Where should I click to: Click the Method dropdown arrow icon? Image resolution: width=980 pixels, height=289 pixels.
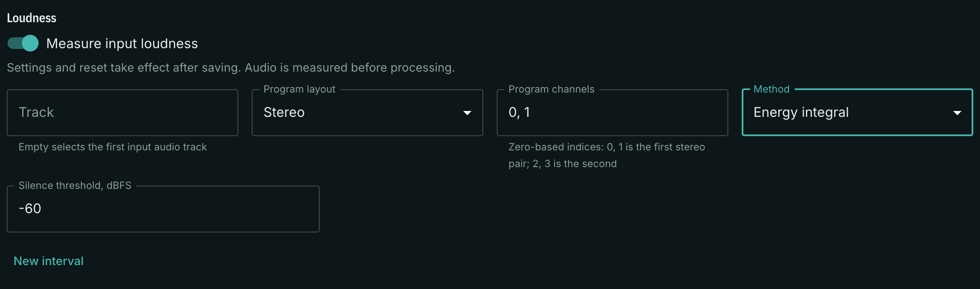pos(957,113)
